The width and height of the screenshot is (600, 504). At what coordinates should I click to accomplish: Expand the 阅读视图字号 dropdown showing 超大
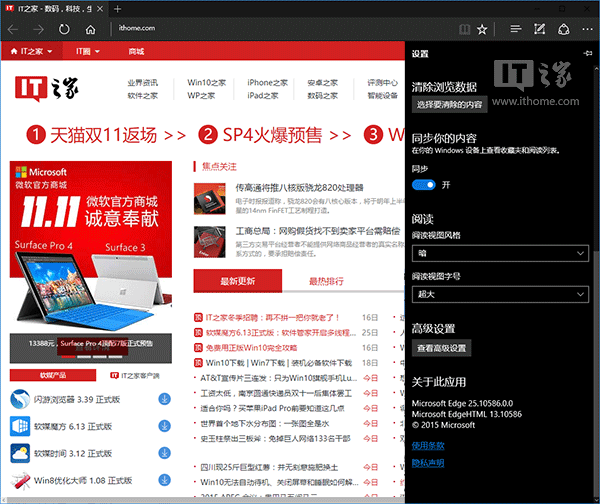point(500,294)
